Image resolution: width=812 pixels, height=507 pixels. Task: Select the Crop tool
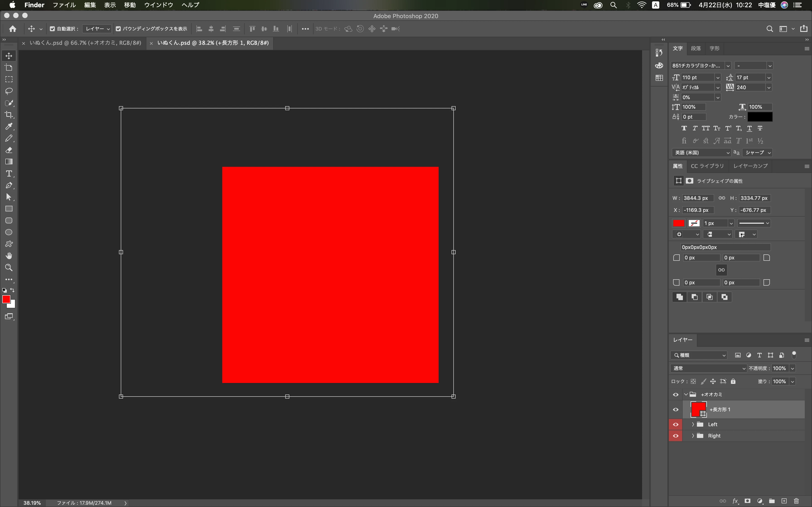coord(9,115)
